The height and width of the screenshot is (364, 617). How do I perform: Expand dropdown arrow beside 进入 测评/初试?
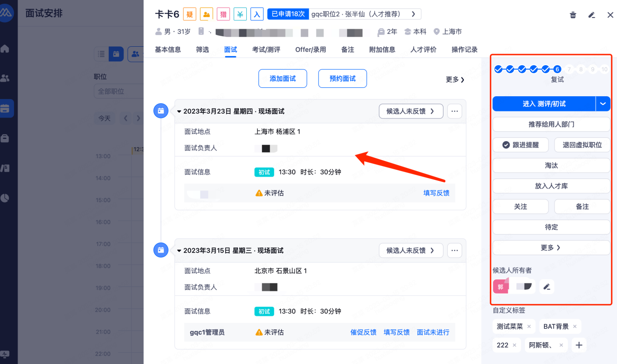click(603, 104)
